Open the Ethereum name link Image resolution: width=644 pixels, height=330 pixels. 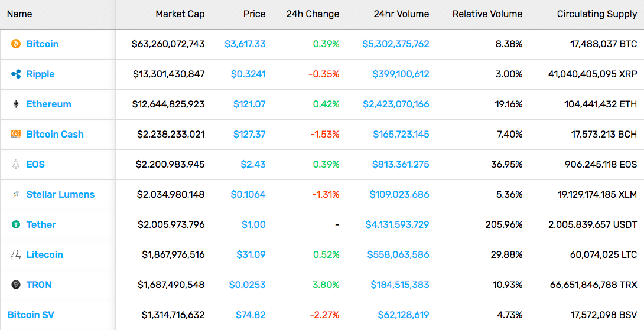pyautogui.click(x=49, y=104)
